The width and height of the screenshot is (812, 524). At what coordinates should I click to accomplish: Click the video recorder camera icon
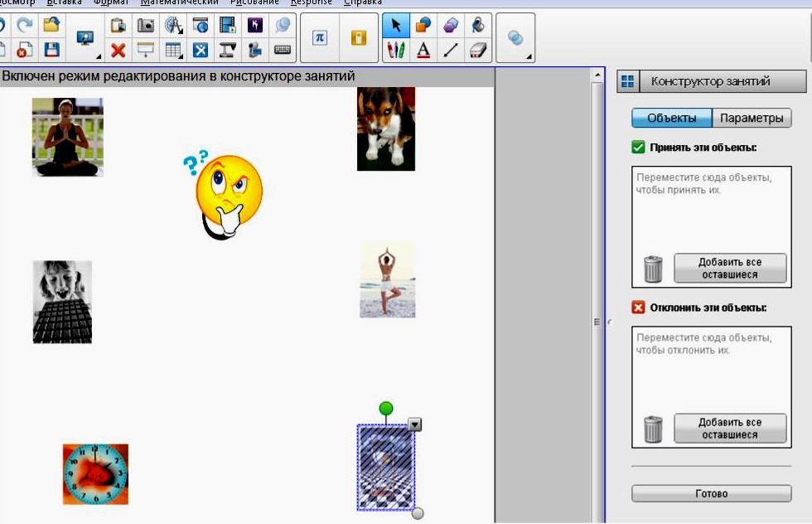[255, 51]
